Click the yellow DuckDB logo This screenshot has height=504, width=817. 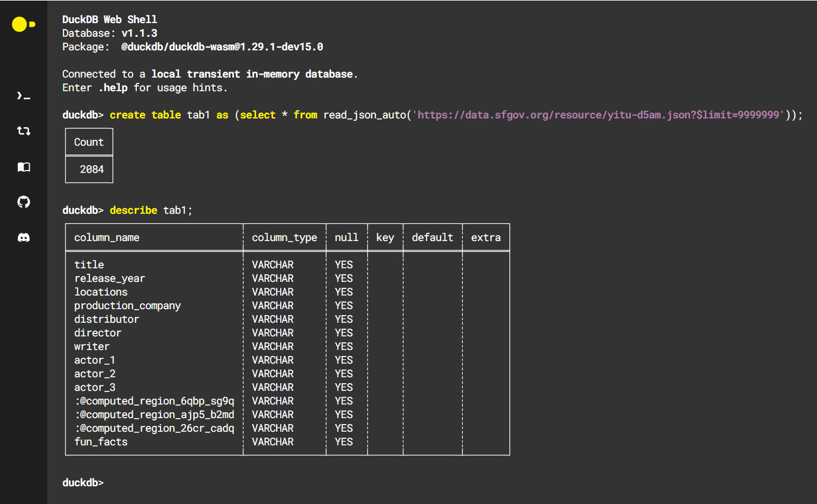click(x=23, y=24)
